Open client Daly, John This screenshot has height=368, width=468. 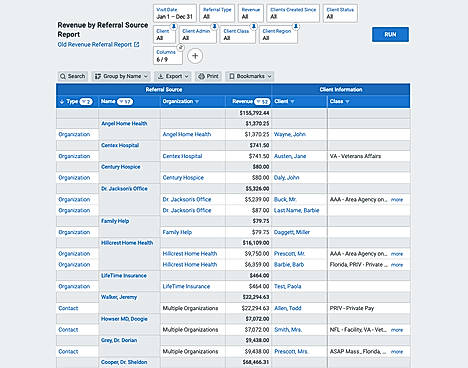(287, 178)
